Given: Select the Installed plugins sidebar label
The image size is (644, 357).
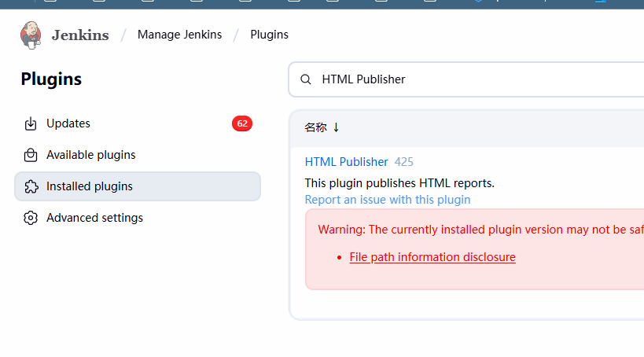Looking at the screenshot, I should coord(90,186).
